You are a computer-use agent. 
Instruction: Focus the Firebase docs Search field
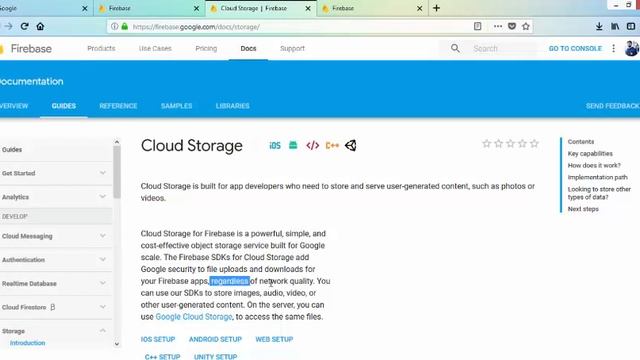pyautogui.click(x=503, y=48)
